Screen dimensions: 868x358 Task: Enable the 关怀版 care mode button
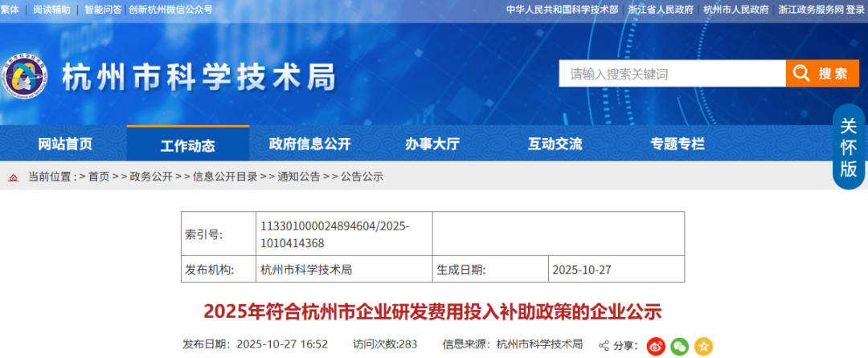tap(849, 146)
